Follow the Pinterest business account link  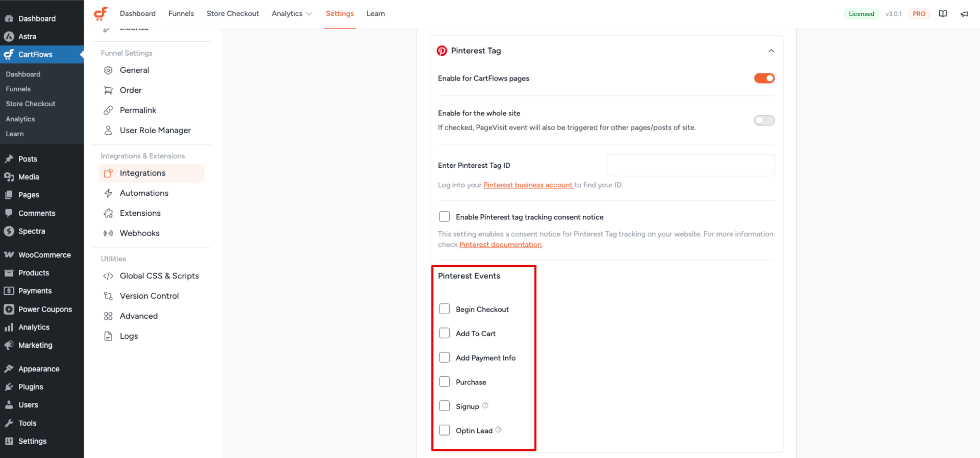click(528, 185)
